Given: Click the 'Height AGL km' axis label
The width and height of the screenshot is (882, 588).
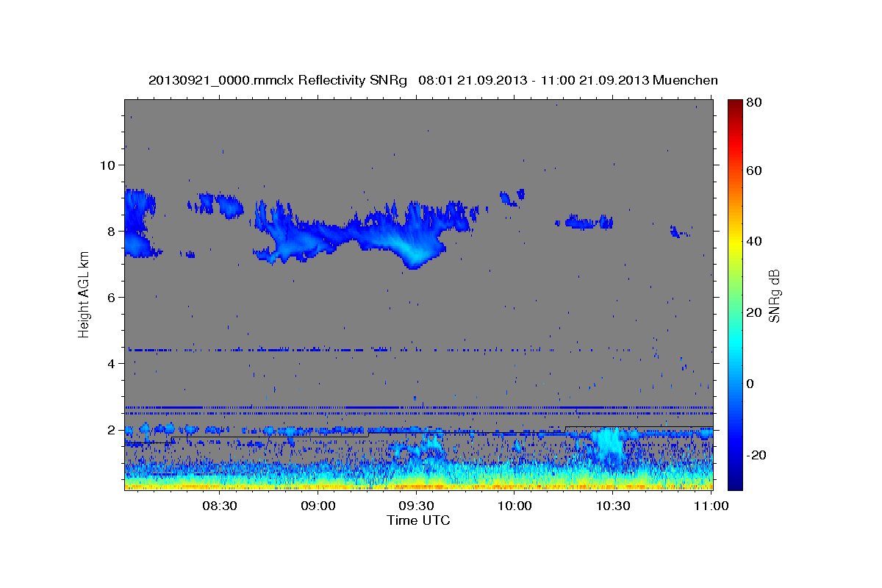Looking at the screenshot, I should pos(84,294).
